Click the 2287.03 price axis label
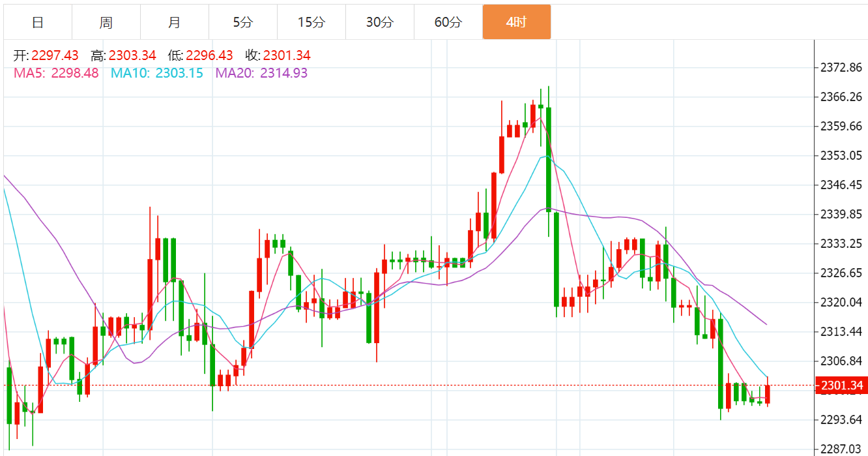 pyautogui.click(x=841, y=449)
